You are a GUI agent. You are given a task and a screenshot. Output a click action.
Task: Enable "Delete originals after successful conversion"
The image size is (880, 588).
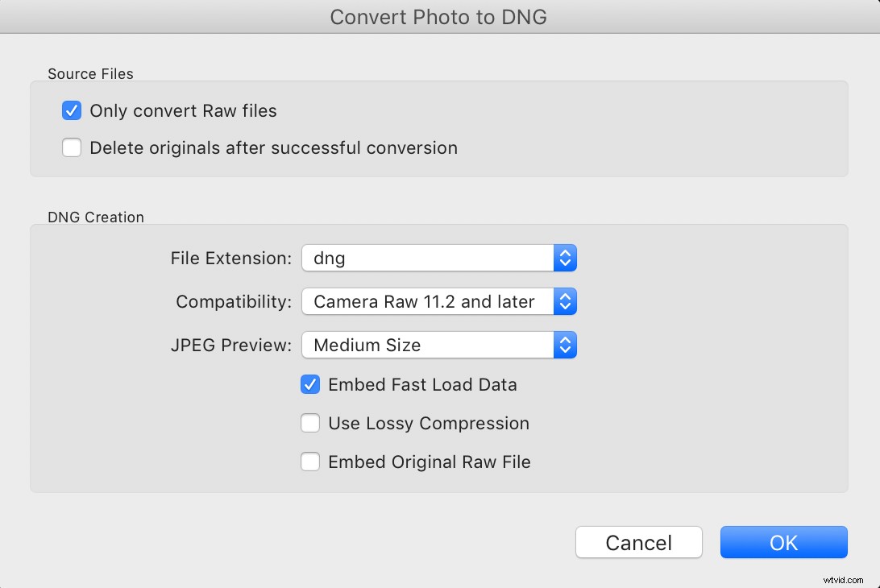pos(72,147)
